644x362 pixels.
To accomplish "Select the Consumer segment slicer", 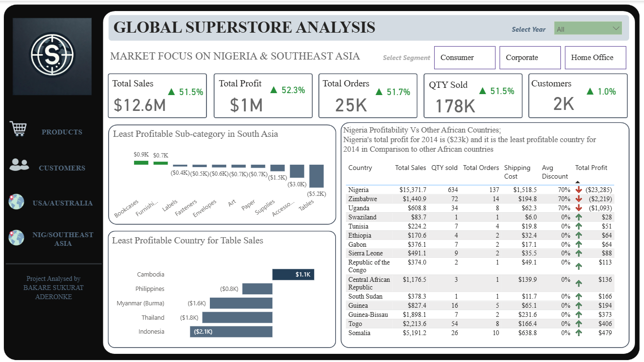I will [x=464, y=58].
